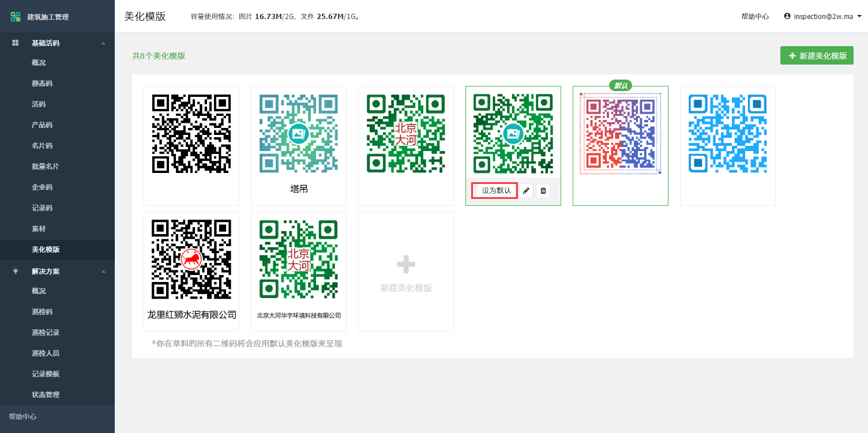This screenshot has width=868, height=433.
Task: Go to 巡检记录 in the sidebar
Action: (46, 333)
